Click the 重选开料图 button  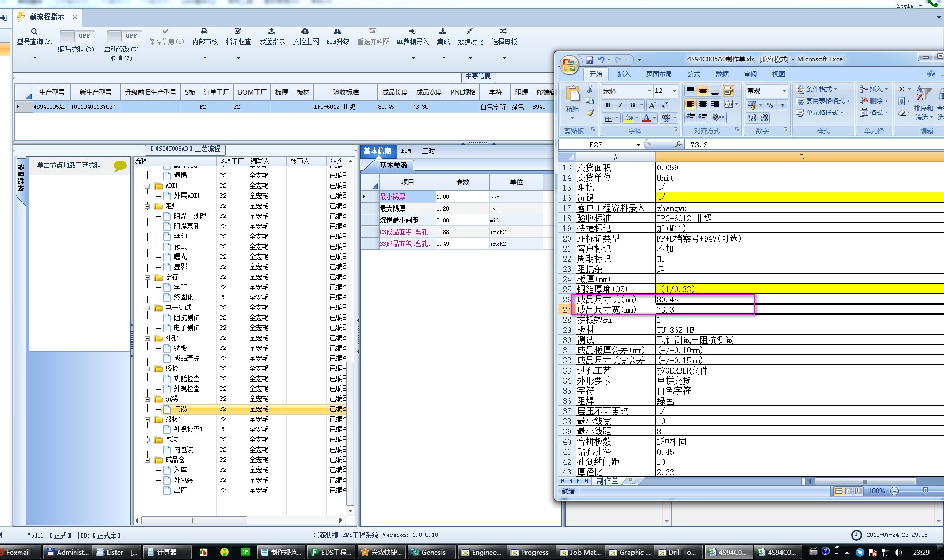click(373, 37)
